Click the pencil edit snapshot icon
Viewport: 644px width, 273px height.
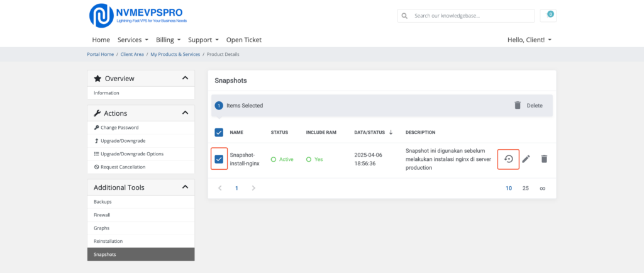coord(526,159)
